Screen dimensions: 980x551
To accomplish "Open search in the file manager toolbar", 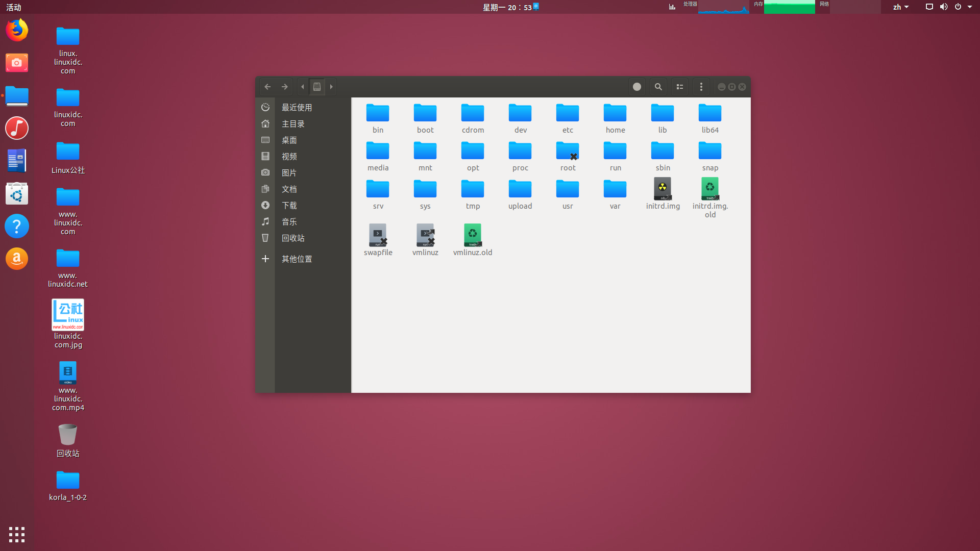I will [658, 87].
